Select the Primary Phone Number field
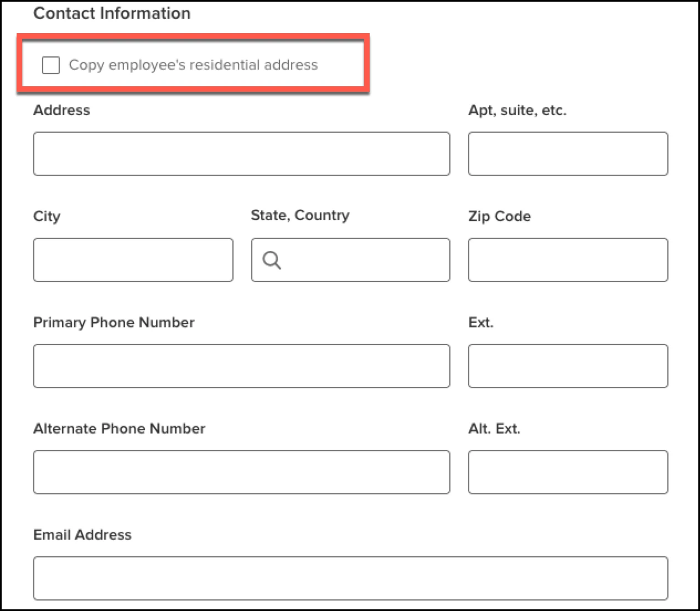The image size is (700, 611). point(242,366)
